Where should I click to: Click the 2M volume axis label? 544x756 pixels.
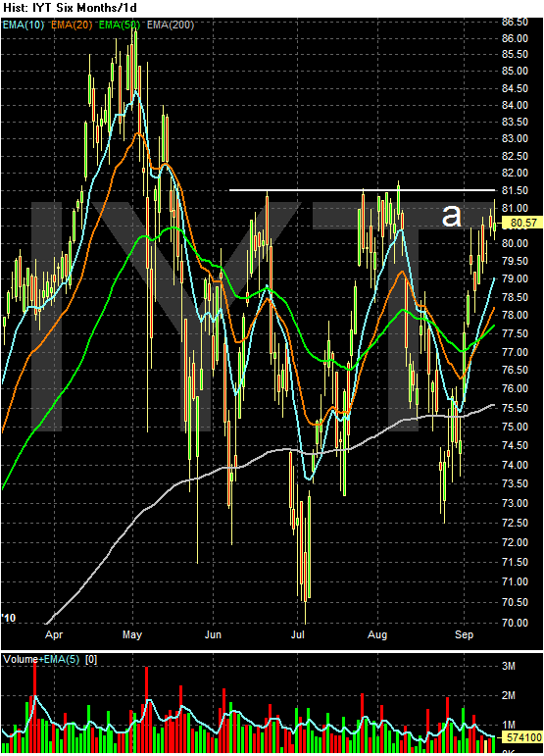(x=509, y=695)
